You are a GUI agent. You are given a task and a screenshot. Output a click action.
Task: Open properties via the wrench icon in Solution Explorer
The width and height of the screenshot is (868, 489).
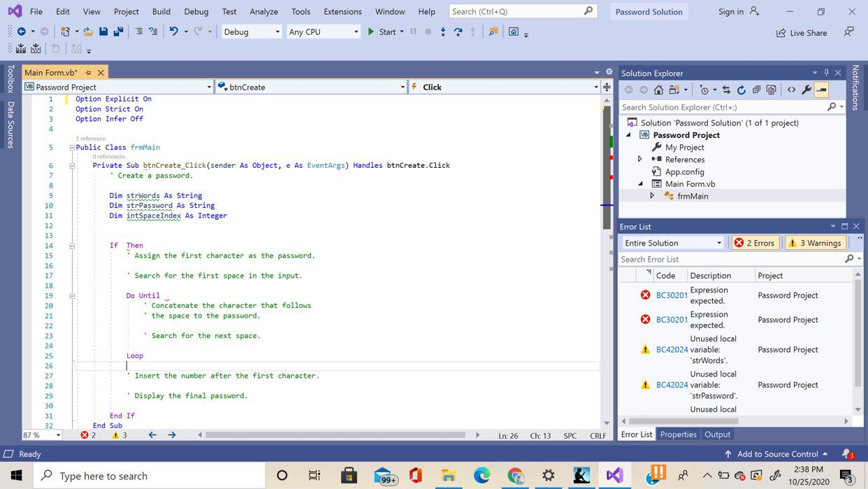pos(805,90)
